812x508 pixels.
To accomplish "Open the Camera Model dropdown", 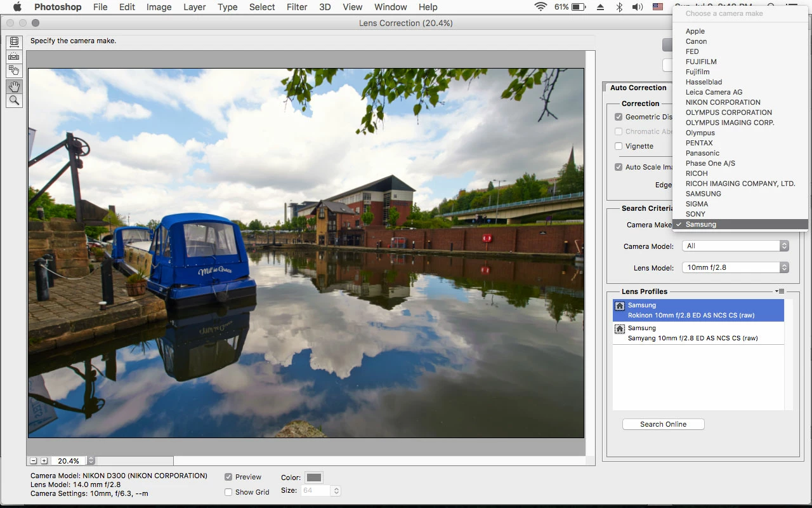I will (x=735, y=246).
